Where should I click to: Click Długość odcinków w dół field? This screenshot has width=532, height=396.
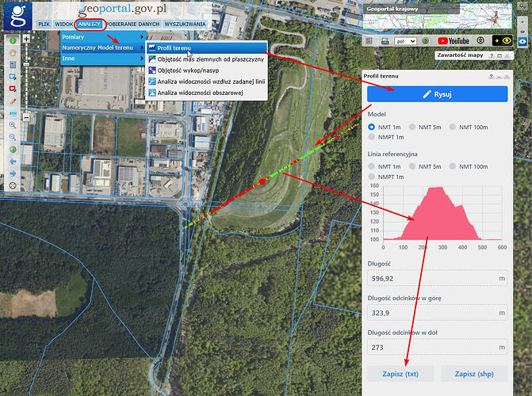coord(438,347)
